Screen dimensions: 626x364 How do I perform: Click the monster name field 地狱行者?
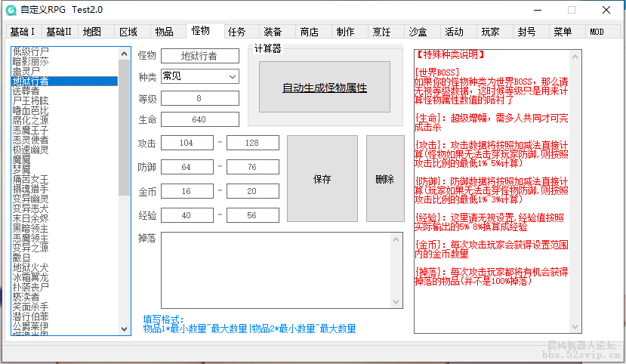point(200,56)
